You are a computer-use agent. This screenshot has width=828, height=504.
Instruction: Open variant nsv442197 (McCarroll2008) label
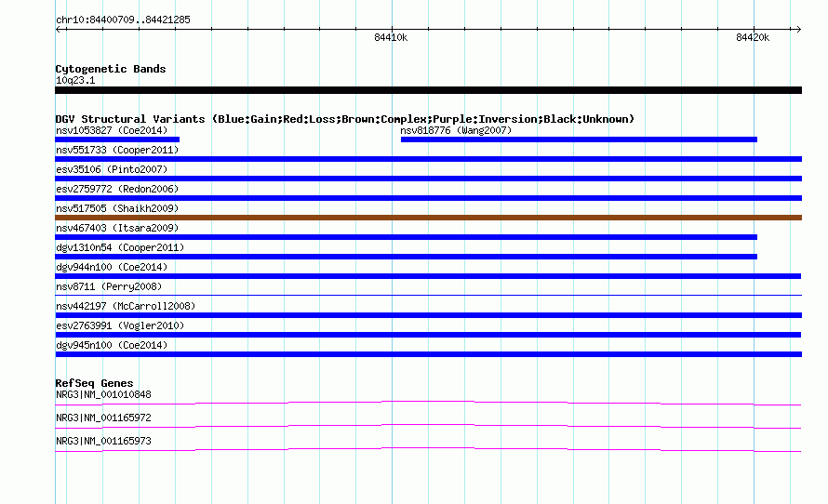[x=126, y=306]
